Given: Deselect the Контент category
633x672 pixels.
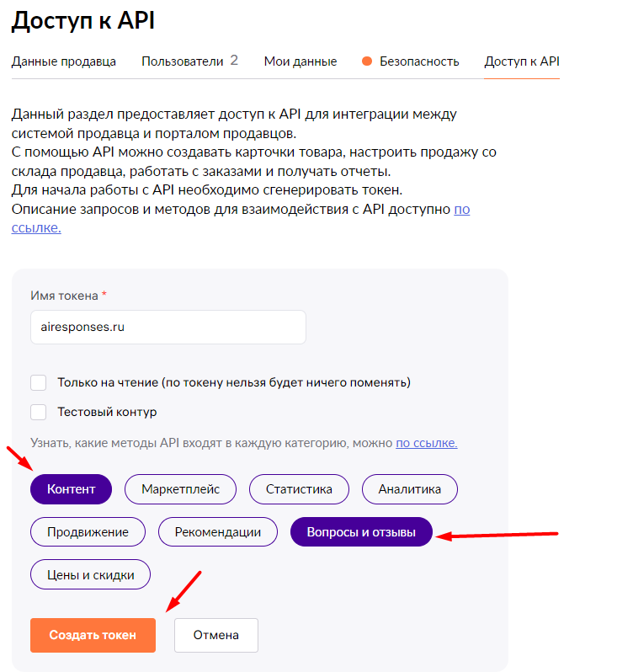Looking at the screenshot, I should (71, 489).
